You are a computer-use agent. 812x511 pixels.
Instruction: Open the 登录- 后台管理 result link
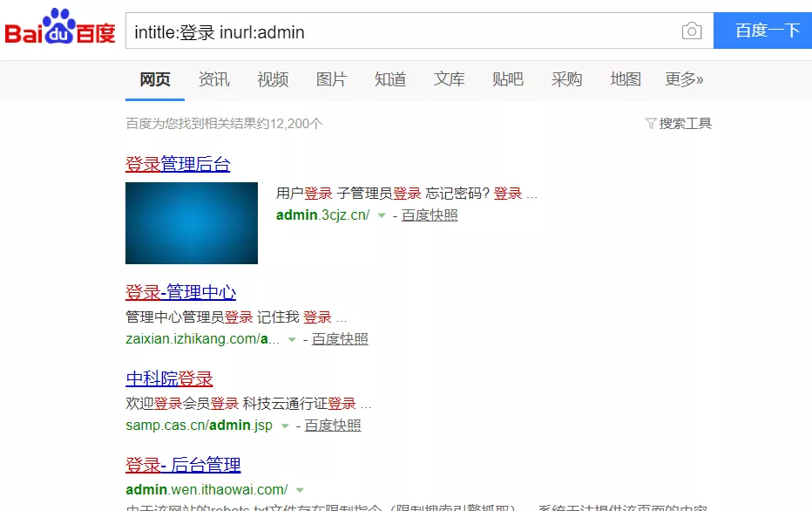coord(183,465)
